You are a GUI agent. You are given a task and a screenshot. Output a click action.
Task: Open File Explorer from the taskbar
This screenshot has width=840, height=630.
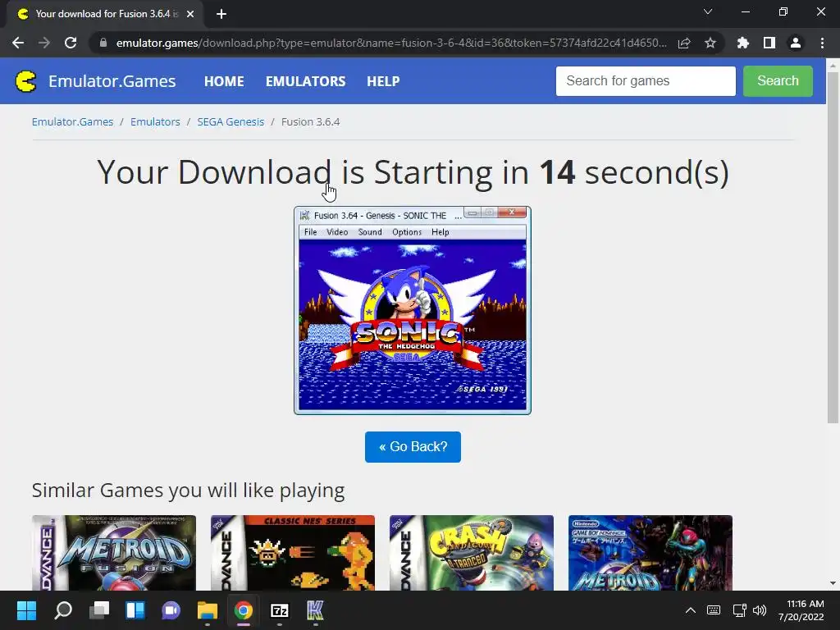click(208, 610)
